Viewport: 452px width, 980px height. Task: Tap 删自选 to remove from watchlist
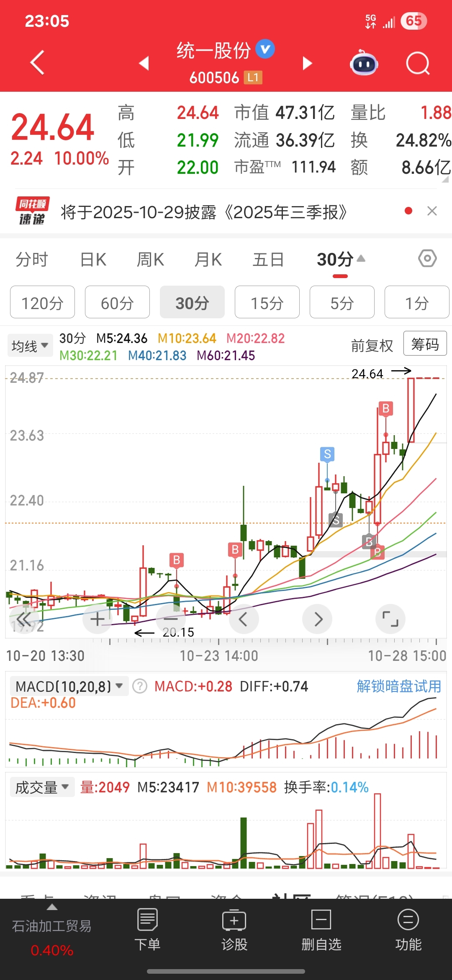coord(321,930)
